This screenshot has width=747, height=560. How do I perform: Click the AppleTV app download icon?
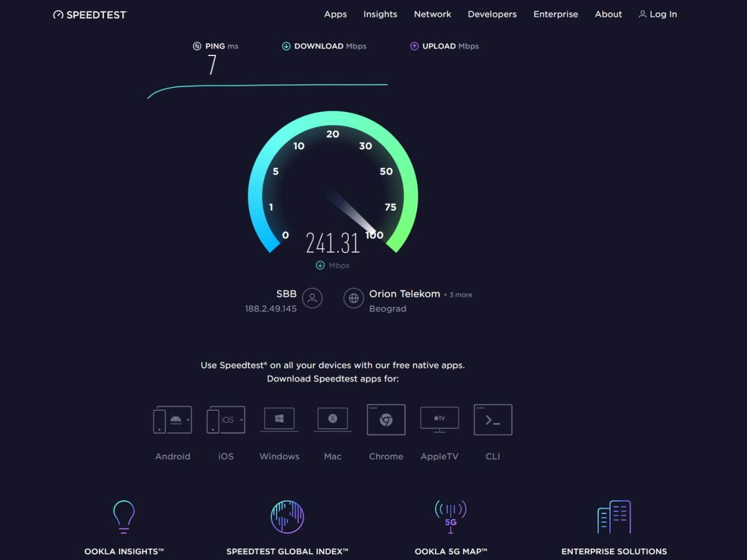[439, 419]
